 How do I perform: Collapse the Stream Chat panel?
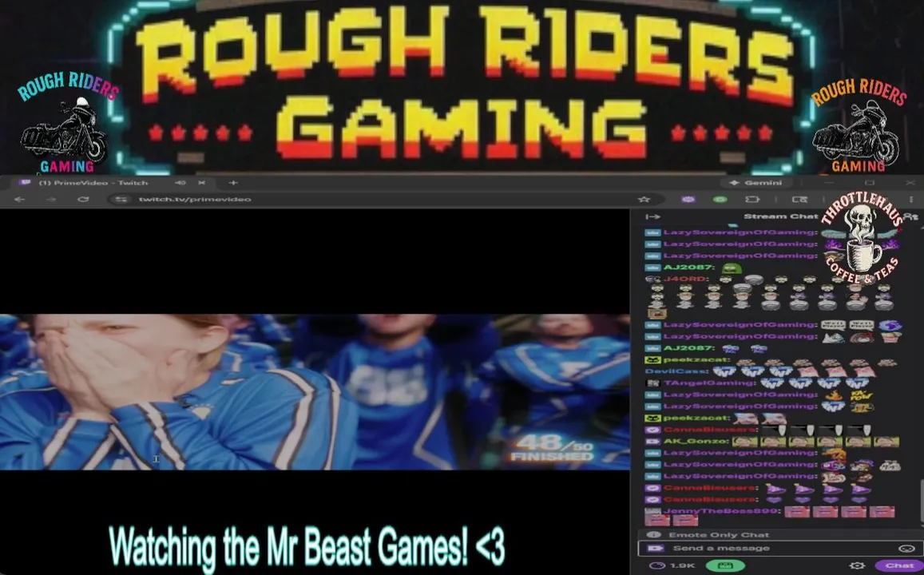[652, 216]
